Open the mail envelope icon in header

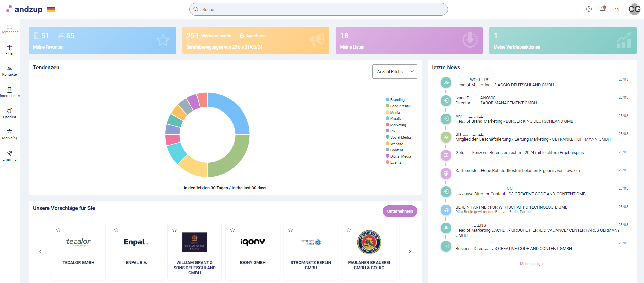pyautogui.click(x=616, y=9)
